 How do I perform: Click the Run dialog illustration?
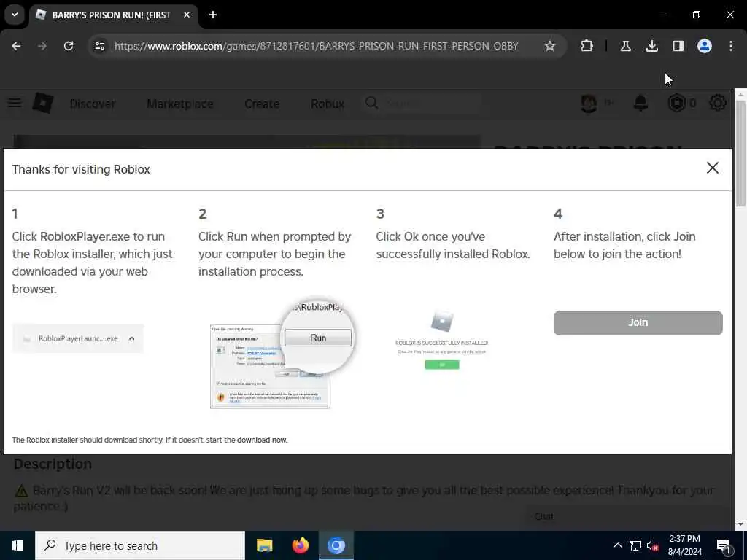point(282,354)
